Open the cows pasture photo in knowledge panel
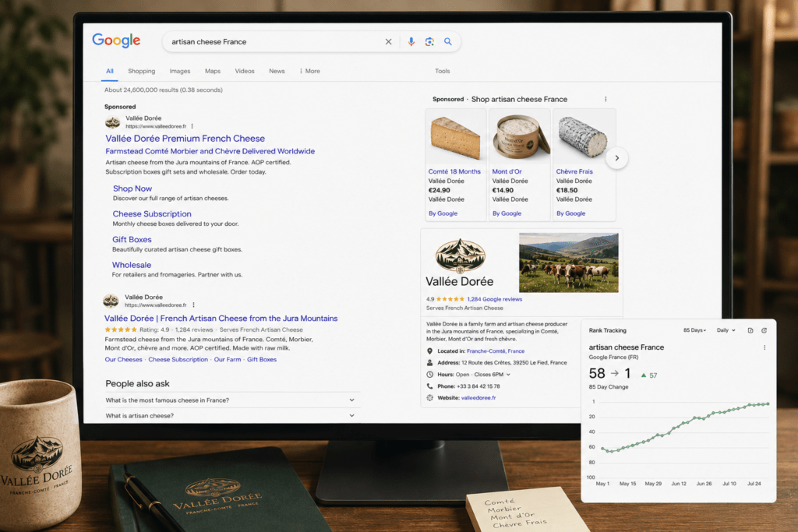 coord(568,263)
